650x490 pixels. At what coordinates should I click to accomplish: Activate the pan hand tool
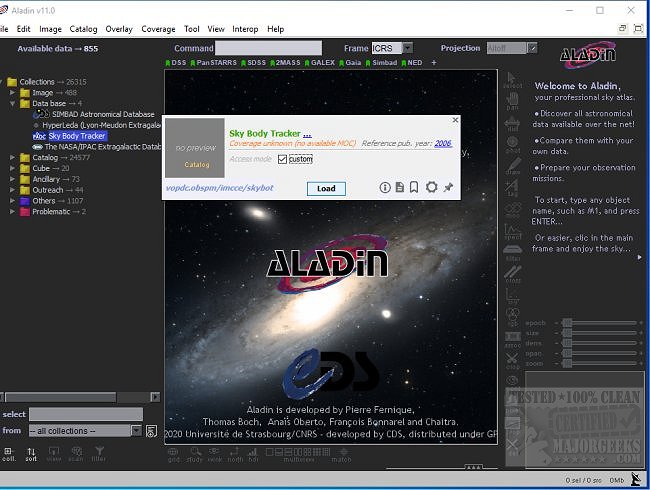[x=512, y=102]
